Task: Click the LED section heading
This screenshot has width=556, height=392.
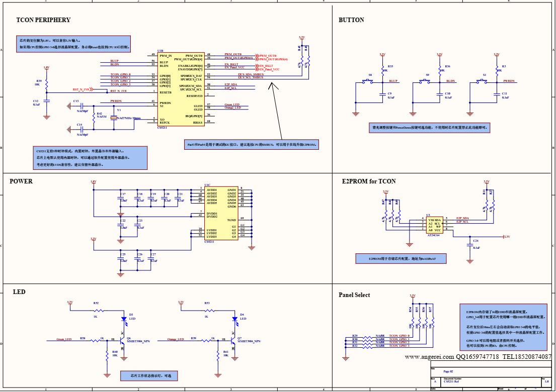Action: coord(19,292)
